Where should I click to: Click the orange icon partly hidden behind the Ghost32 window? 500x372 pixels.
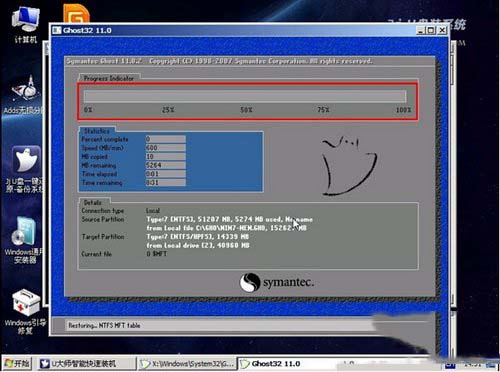coord(76,13)
